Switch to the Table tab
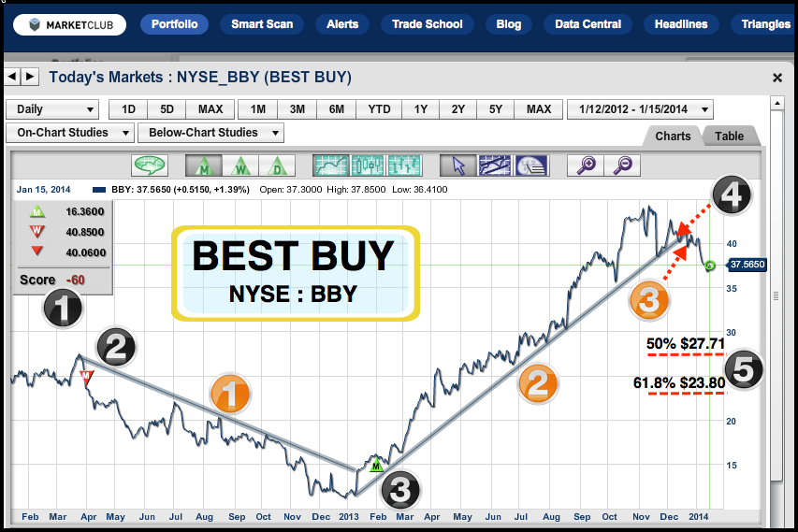This screenshot has height=532, width=798. click(730, 137)
